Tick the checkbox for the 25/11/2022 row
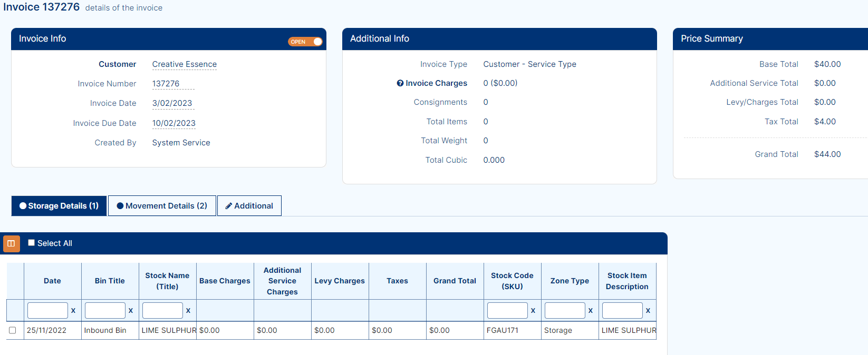The image size is (868, 355). coord(13,330)
